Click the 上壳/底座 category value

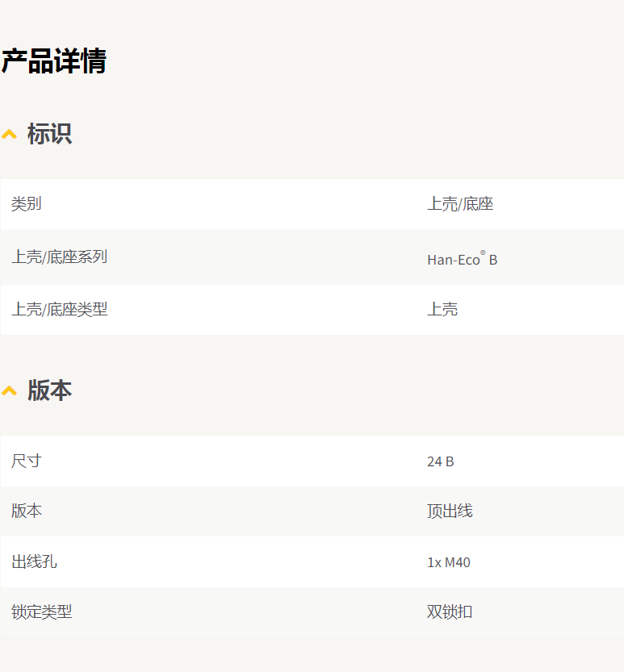pyautogui.click(x=459, y=204)
